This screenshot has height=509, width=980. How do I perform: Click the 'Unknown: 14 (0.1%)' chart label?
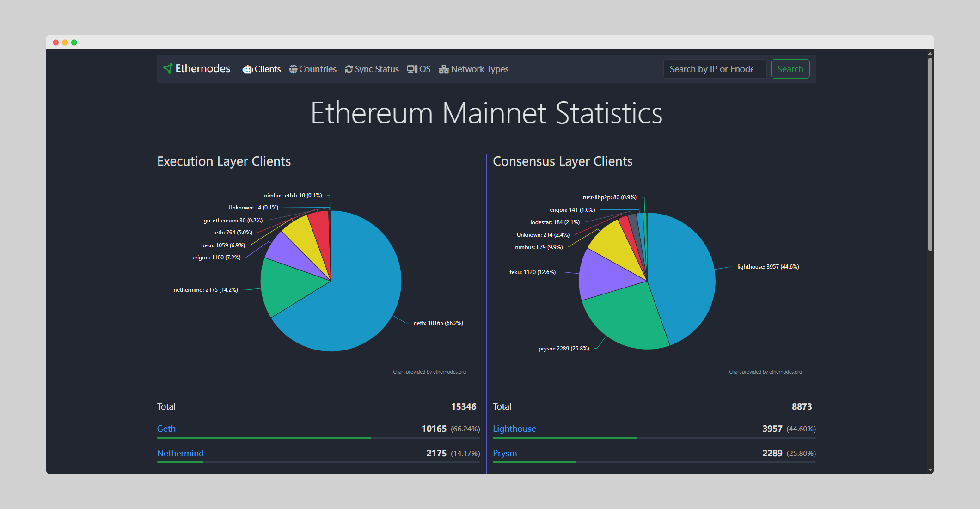coord(253,208)
